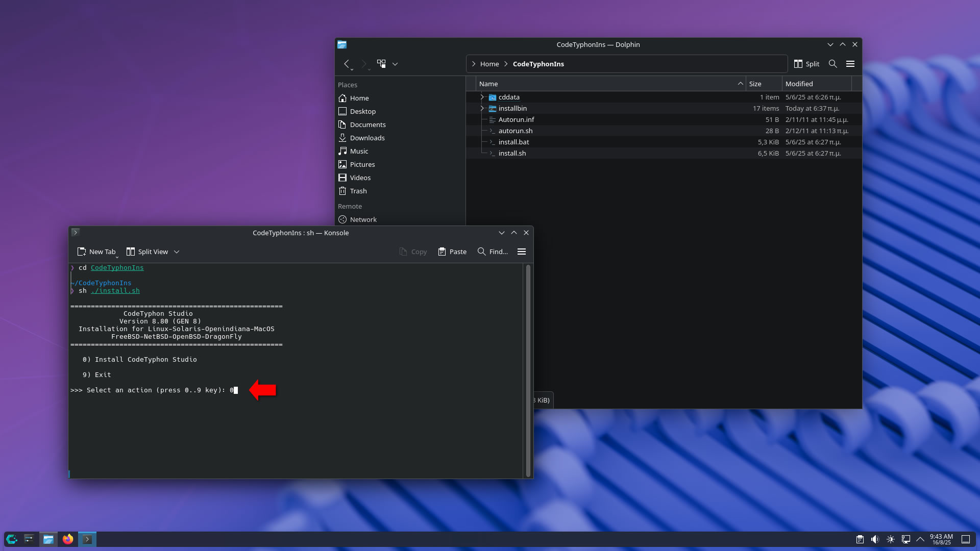Launch Firefox from taskbar
This screenshot has width=980, height=551.
coord(68,539)
